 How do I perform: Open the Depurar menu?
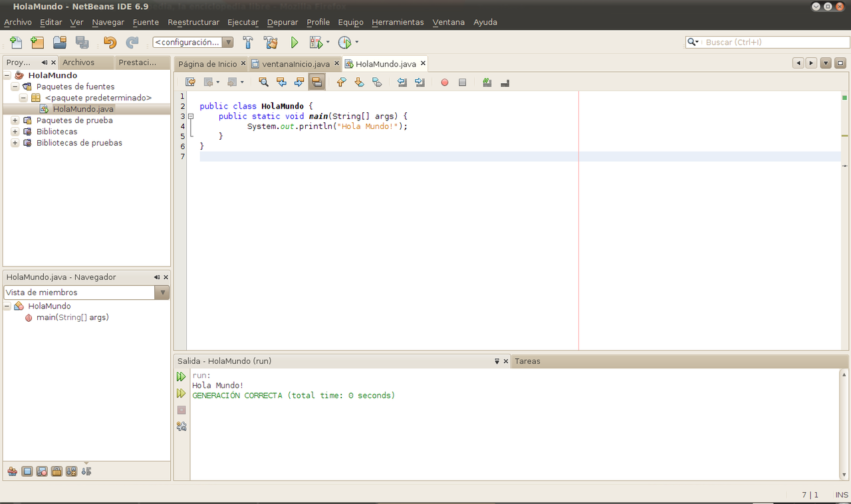282,22
